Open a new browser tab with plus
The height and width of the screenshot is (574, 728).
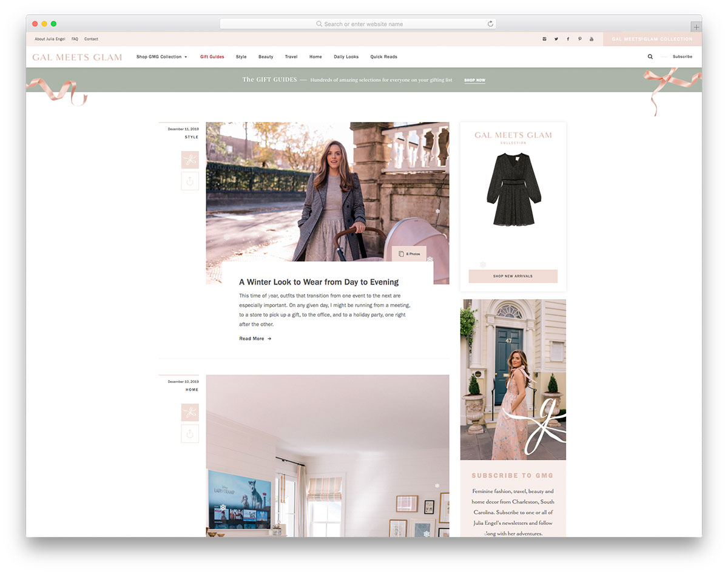[x=696, y=27]
